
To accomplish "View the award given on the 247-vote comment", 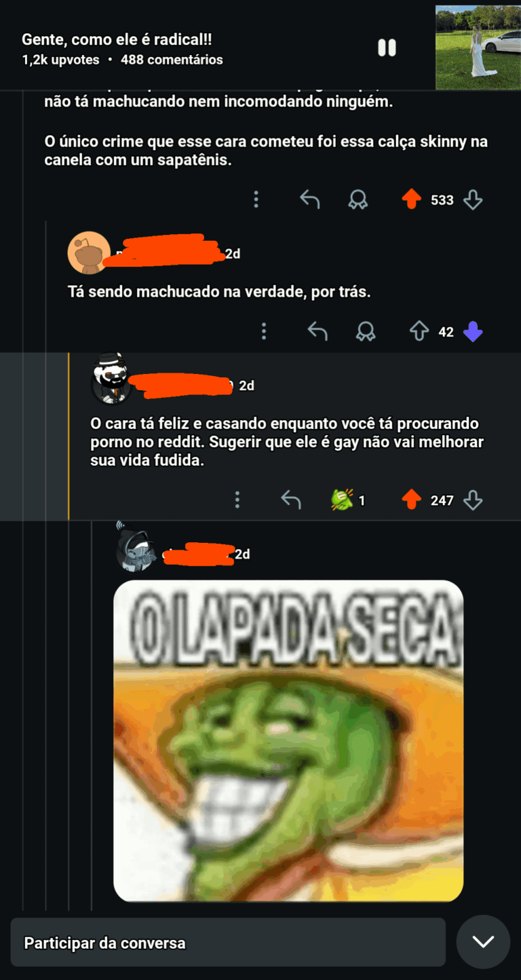I will (x=348, y=500).
